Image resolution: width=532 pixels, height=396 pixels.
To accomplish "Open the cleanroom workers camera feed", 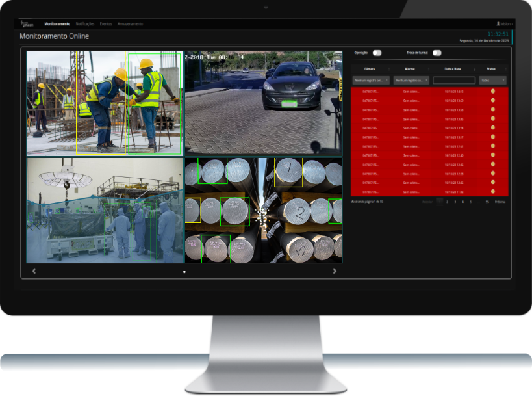I will 105,210.
